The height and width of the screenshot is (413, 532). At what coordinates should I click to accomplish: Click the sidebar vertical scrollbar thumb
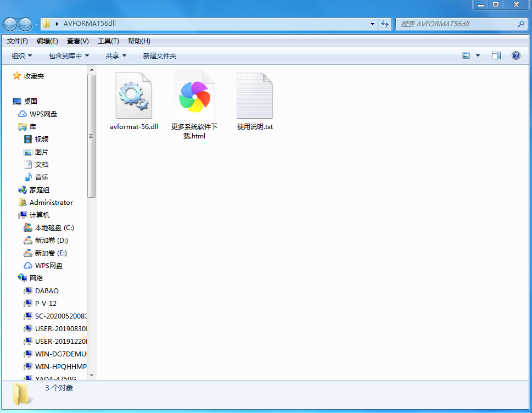[91, 136]
